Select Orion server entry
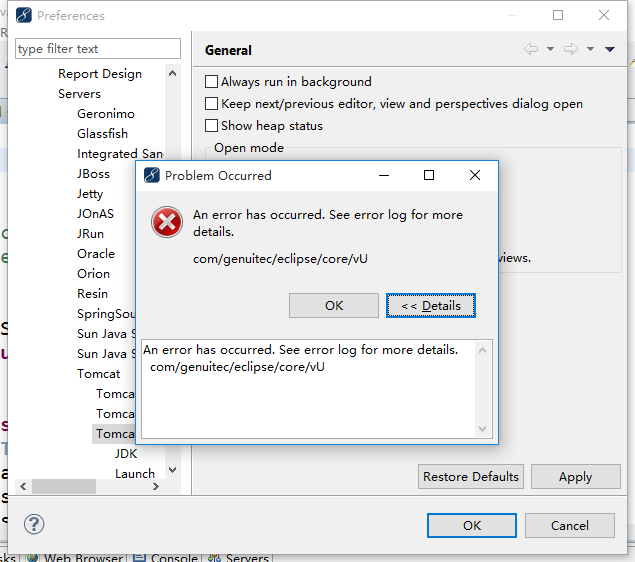The height and width of the screenshot is (562, 635). tap(94, 274)
